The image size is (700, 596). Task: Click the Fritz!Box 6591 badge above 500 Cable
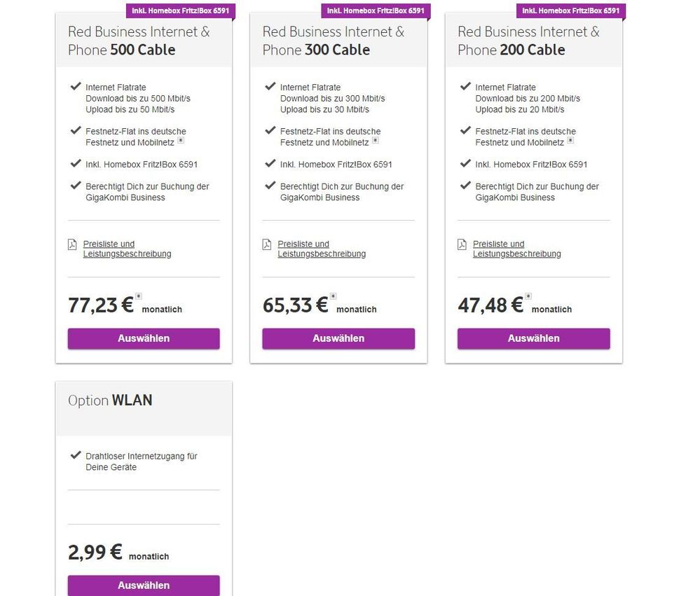[181, 11]
